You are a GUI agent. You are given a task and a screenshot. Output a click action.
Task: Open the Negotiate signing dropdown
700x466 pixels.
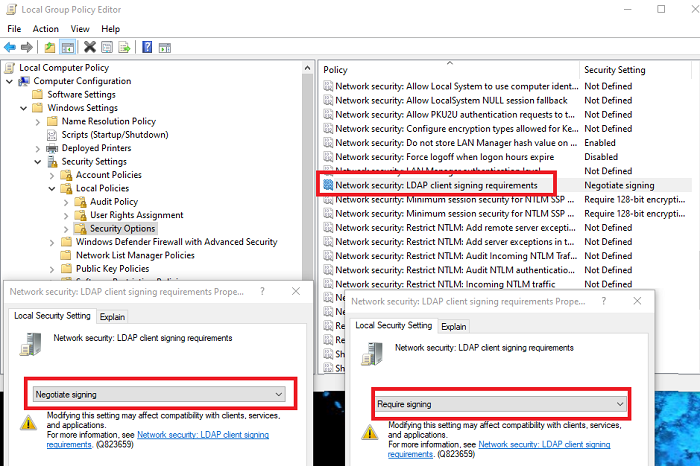159,394
